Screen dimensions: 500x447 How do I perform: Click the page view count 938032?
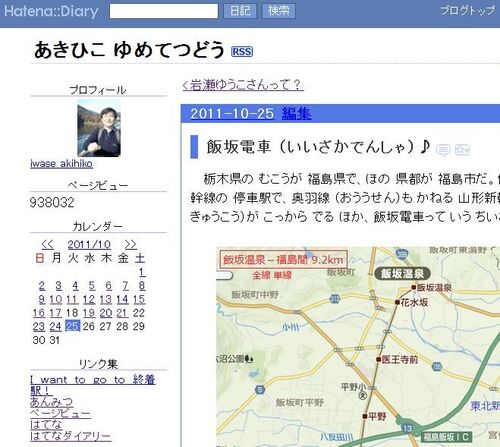52,202
